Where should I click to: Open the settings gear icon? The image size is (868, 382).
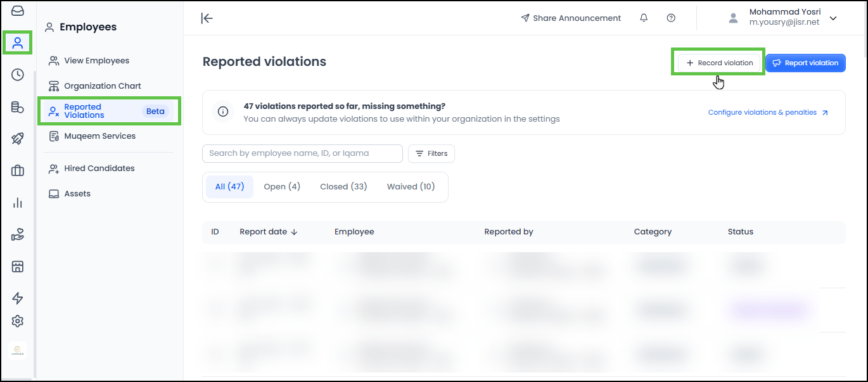pyautogui.click(x=18, y=321)
